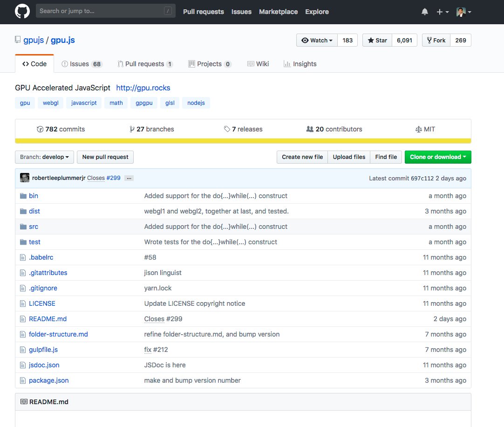View the 269 forks count
The width and height of the screenshot is (504, 427).
tap(461, 40)
